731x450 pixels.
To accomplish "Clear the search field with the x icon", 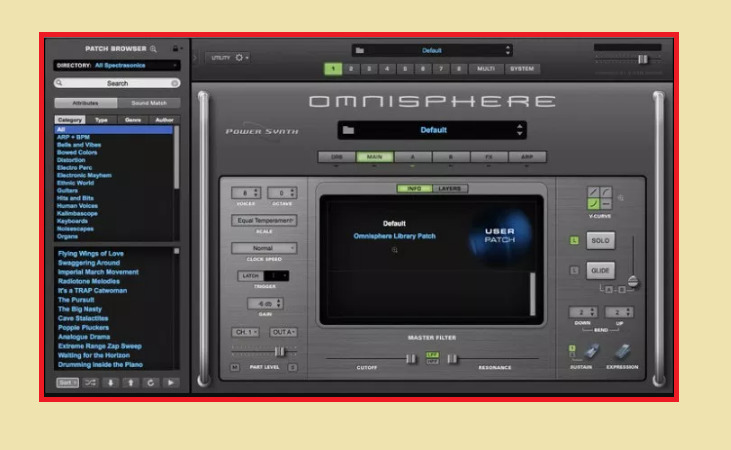I will [174, 83].
